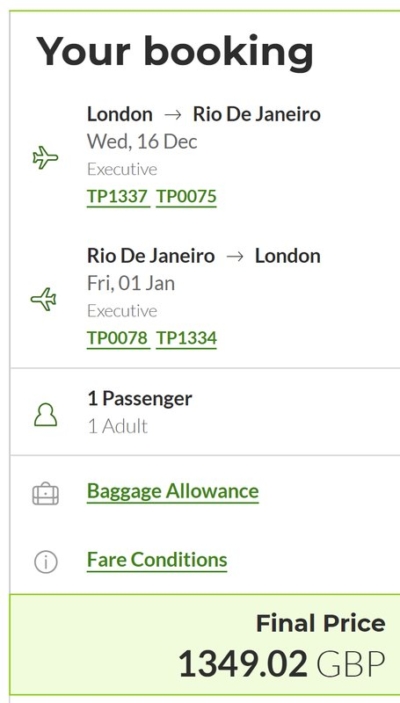Click the Your booking heading
400x703 pixels.
pyautogui.click(x=175, y=51)
